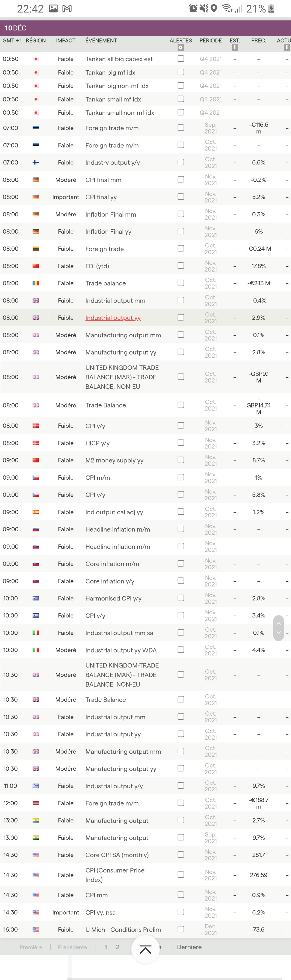Click the info icon below EST. header
The height and width of the screenshot is (980, 291).
(x=235, y=48)
